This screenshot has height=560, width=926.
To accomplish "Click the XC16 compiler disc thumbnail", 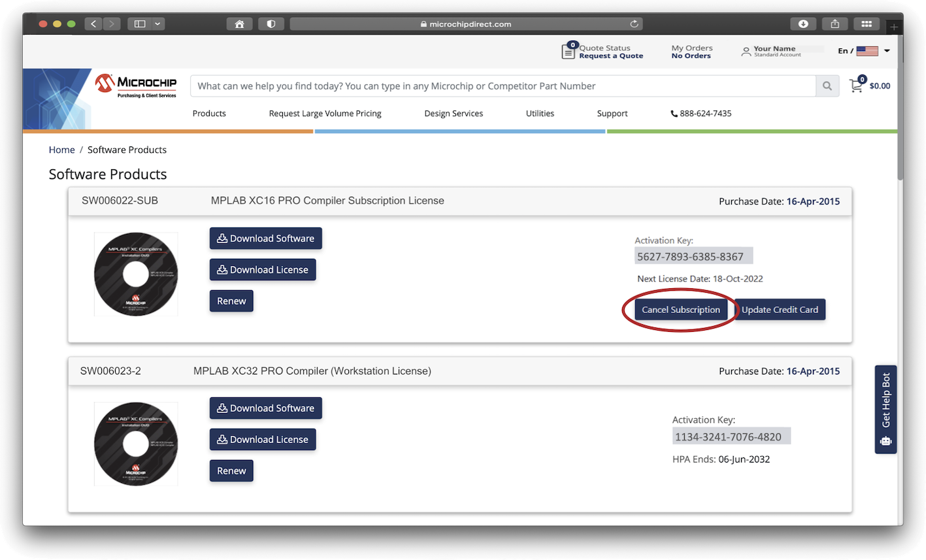I will click(136, 274).
